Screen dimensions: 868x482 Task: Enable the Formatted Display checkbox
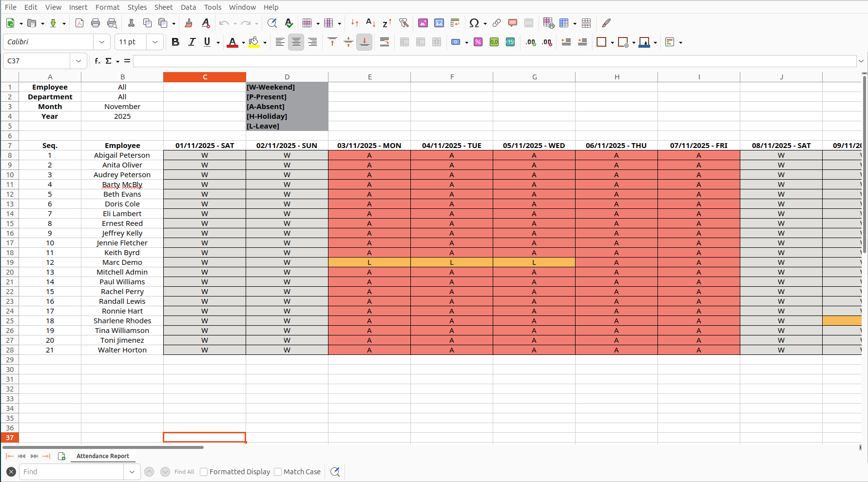204,472
